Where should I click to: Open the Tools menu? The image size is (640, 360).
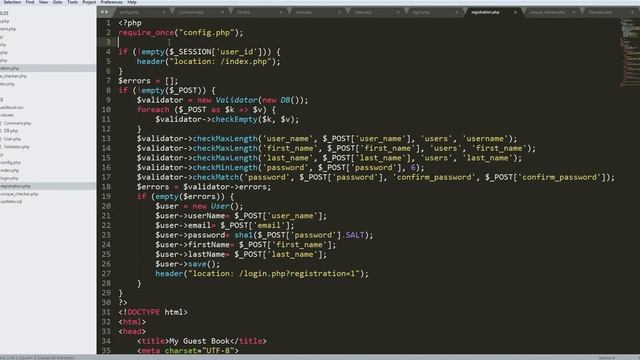click(72, 2)
